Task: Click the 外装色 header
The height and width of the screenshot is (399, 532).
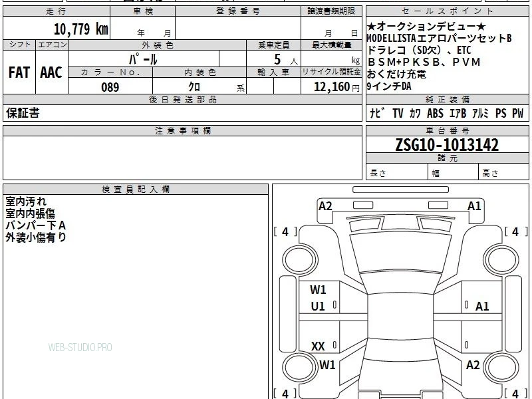Action: (x=158, y=45)
